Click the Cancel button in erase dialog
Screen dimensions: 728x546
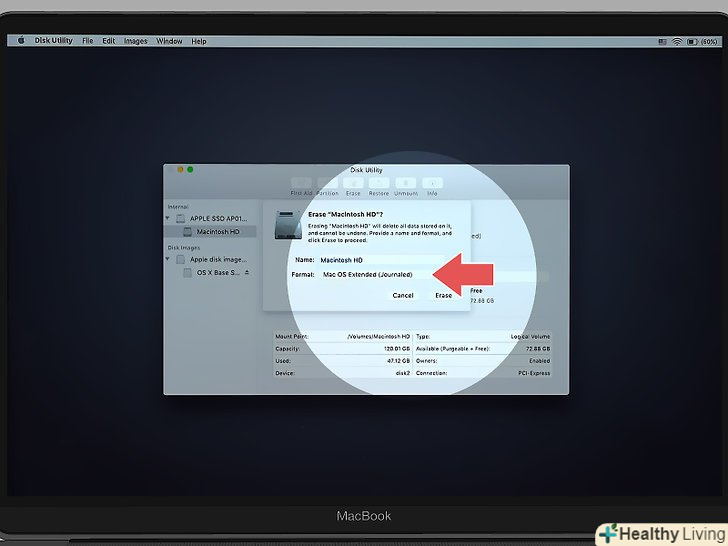point(403,295)
